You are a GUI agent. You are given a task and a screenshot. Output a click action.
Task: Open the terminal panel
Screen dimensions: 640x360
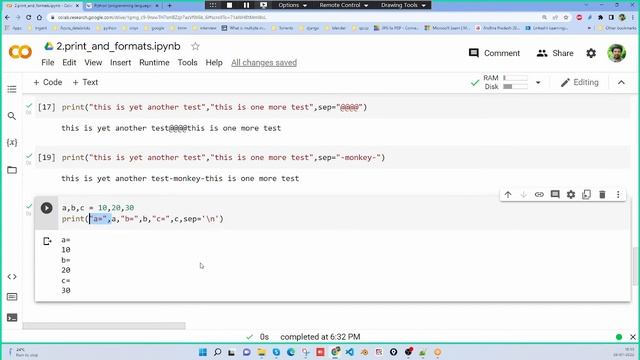[x=12, y=318]
